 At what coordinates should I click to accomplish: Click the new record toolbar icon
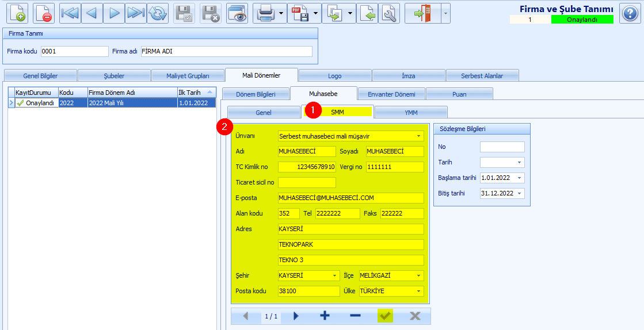pos(17,13)
